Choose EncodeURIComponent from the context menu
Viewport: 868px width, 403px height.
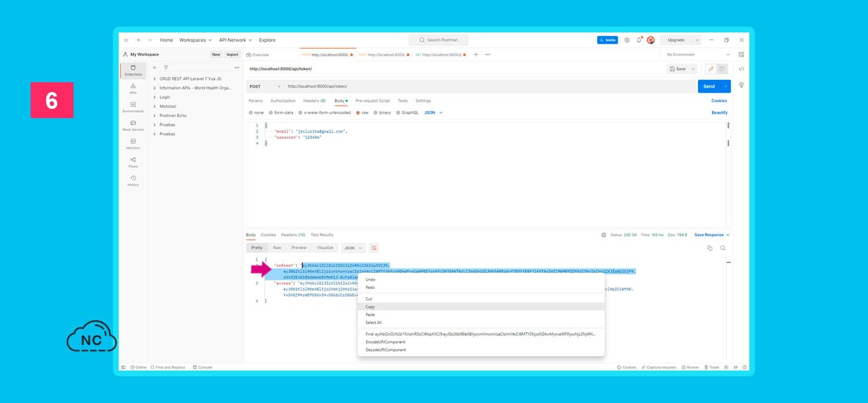pos(481,342)
